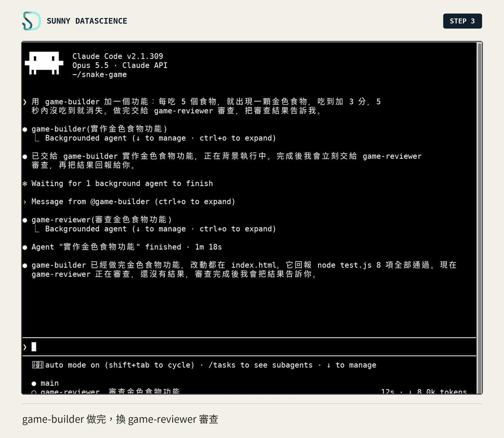This screenshot has height=438, width=504.
Task: Click bullet beside game-builder(實作金色食物功能)
Action: [25, 129]
